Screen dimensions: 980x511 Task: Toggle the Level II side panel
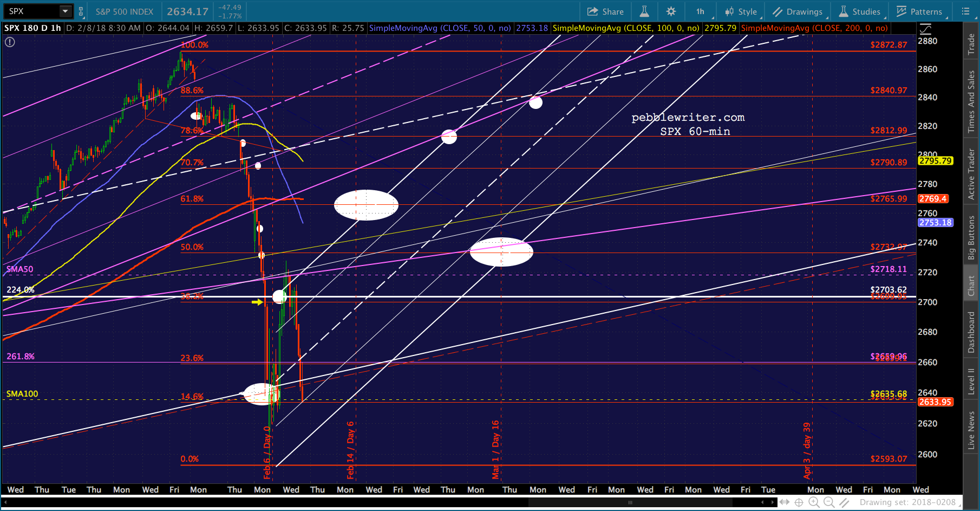971,381
